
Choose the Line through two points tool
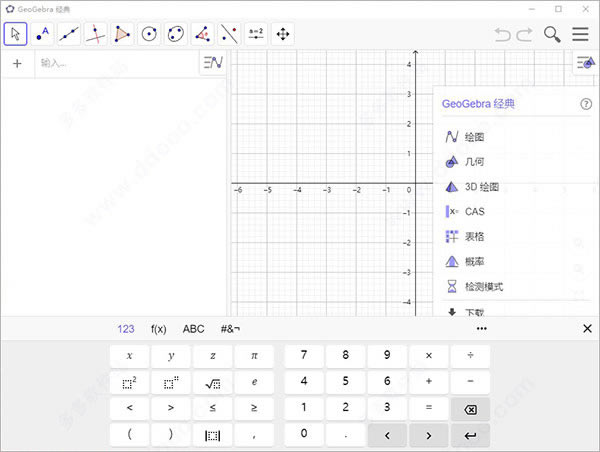point(69,34)
